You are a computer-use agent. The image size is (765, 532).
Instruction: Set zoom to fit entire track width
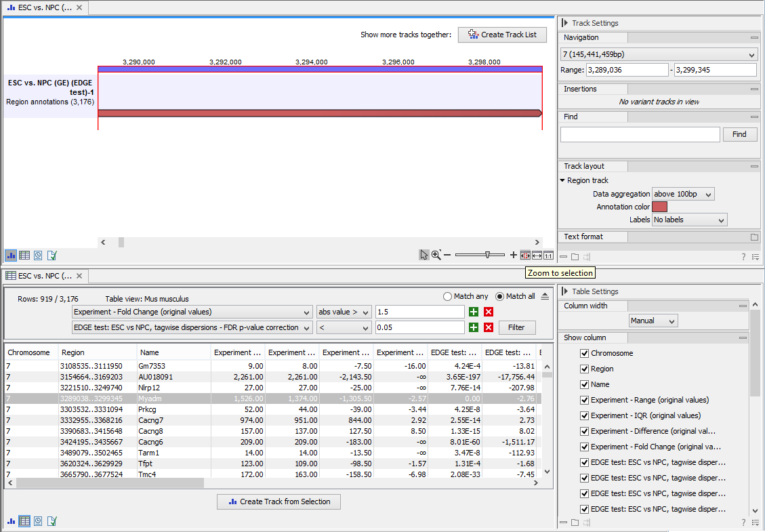pyautogui.click(x=536, y=255)
